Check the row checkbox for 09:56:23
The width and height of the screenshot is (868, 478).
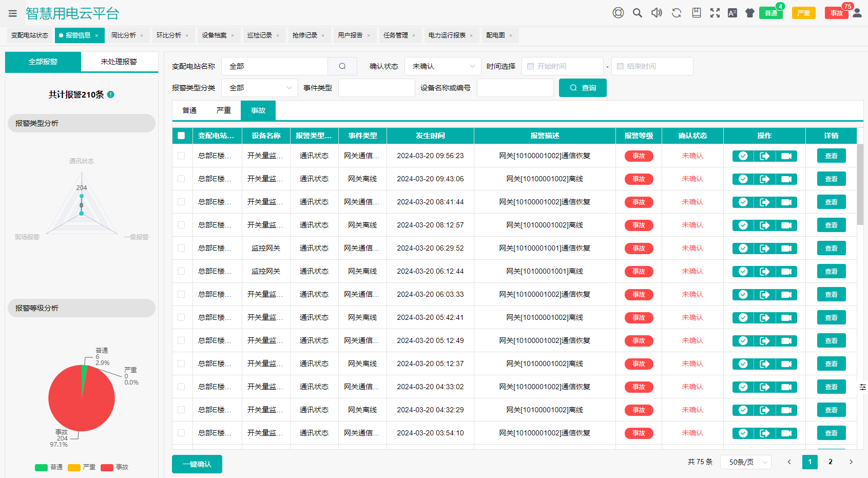click(x=181, y=156)
